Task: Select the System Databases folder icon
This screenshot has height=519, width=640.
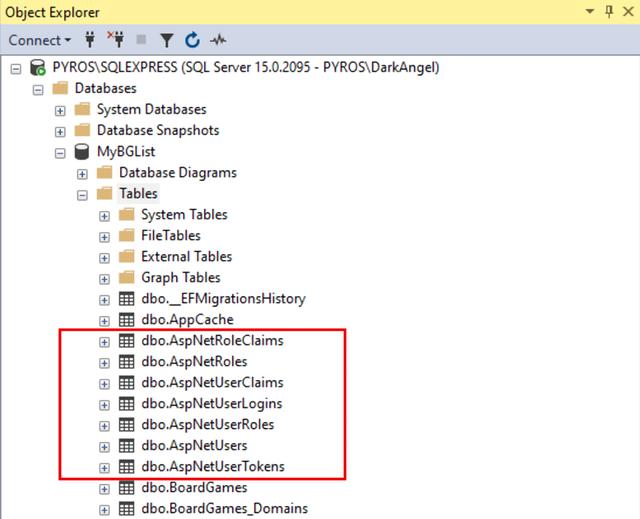Action: click(82, 109)
